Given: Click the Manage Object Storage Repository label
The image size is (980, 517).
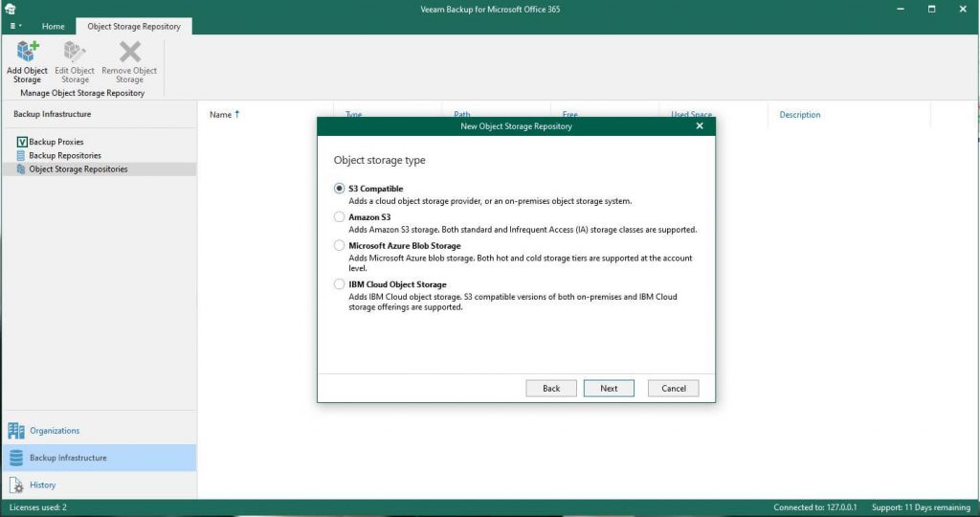Looking at the screenshot, I should click(x=82, y=93).
